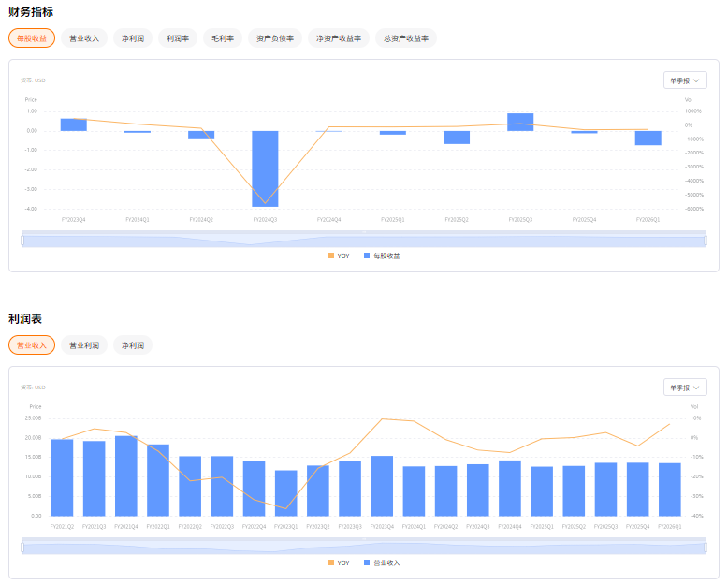Toggle YOY legend in income chart
The image size is (728, 585).
339,563
